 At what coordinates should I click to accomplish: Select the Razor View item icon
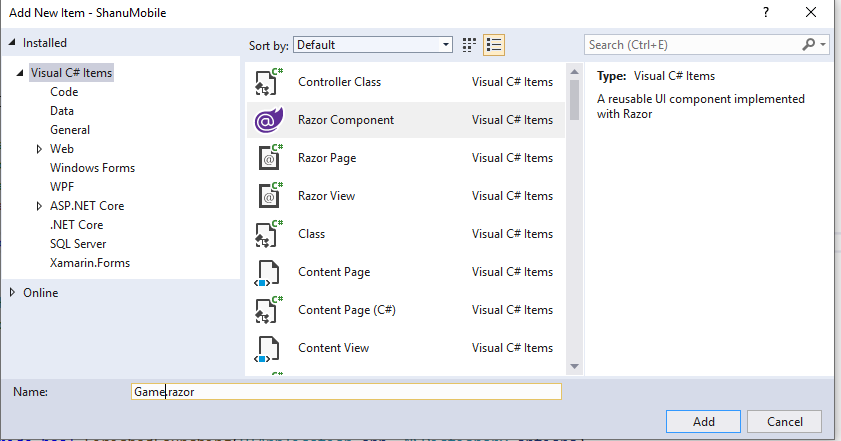tap(268, 196)
